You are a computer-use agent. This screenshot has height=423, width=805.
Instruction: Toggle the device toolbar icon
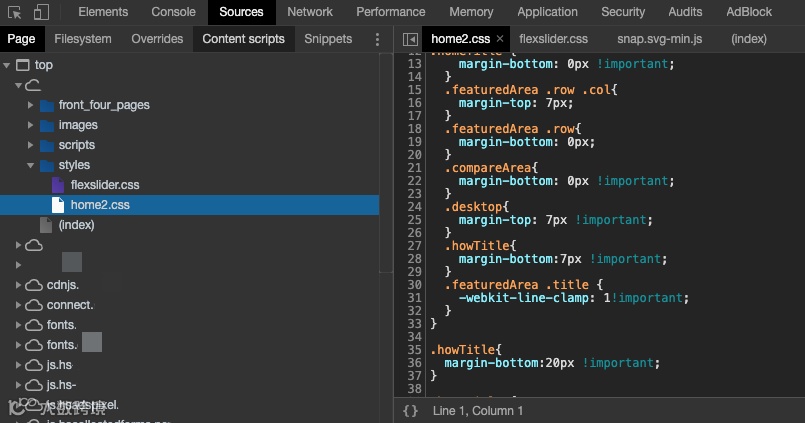42,12
